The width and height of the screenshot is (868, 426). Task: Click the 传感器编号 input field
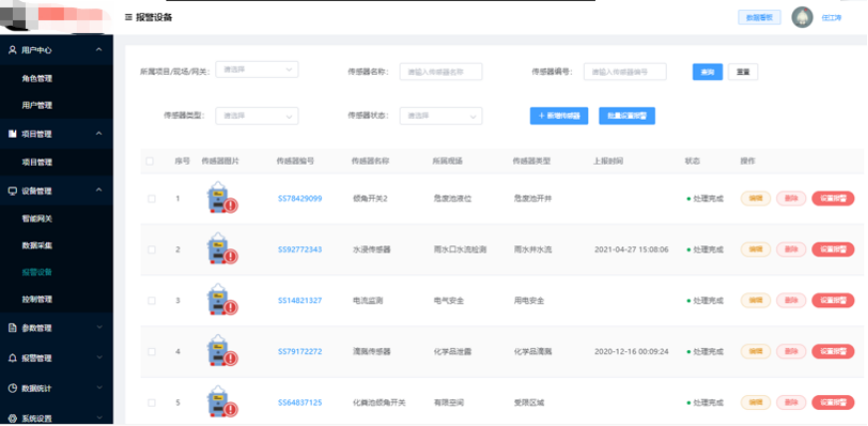coord(624,72)
